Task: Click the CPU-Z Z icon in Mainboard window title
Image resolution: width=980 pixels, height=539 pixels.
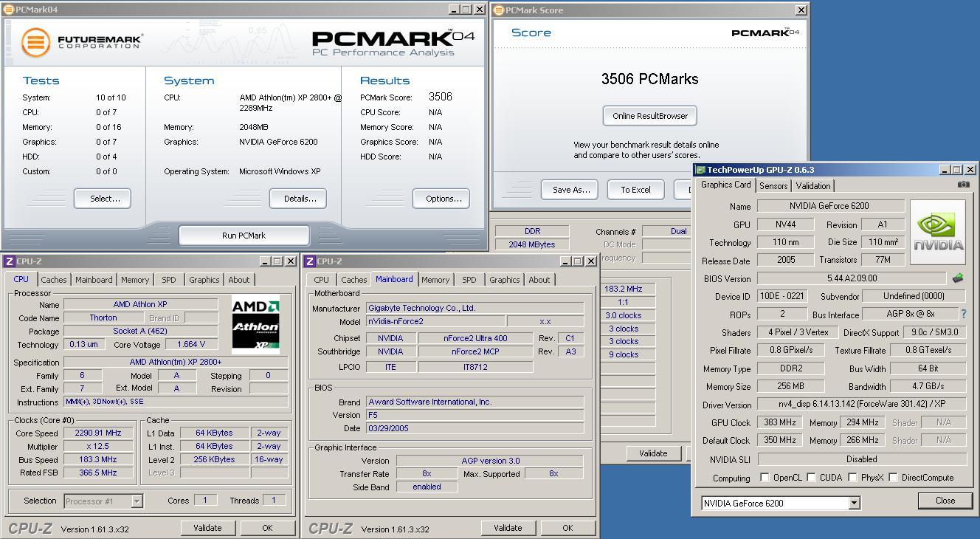Action: (x=310, y=261)
